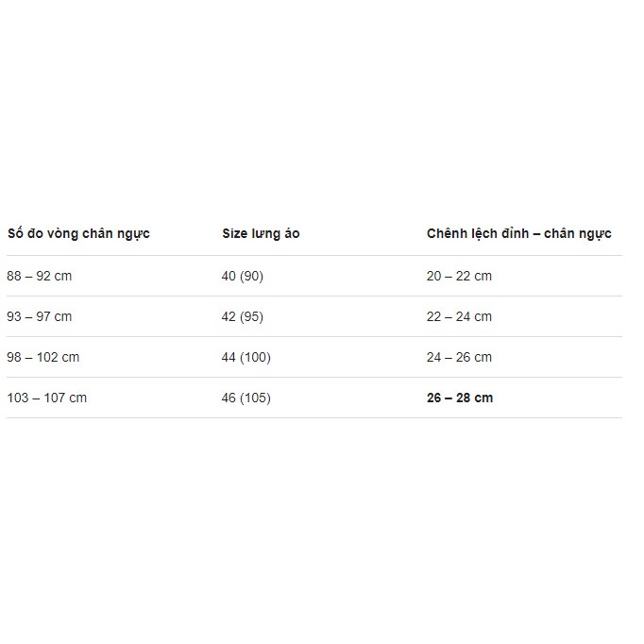This screenshot has height=644, width=644.
Task: Select the "88 – 92 cm" cell
Action: 39,276
